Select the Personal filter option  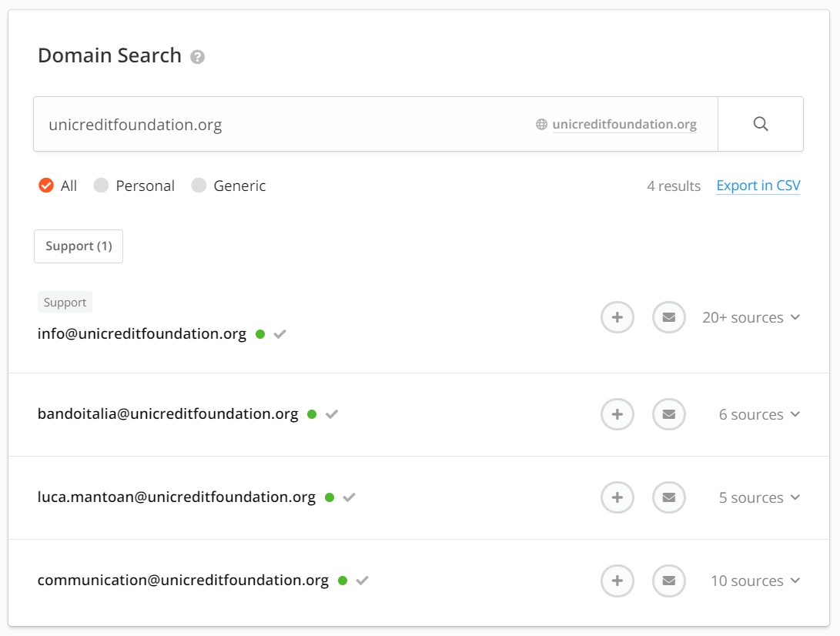point(101,186)
